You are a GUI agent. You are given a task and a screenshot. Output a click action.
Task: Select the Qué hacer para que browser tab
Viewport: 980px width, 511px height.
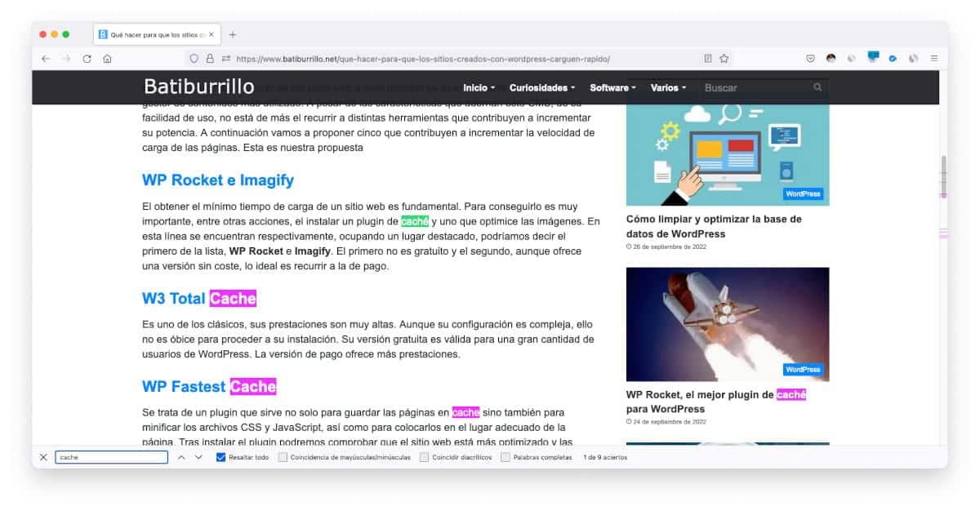pos(155,34)
